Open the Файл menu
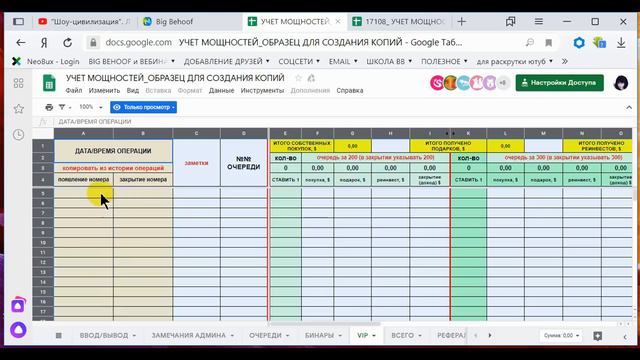 pos(74,91)
